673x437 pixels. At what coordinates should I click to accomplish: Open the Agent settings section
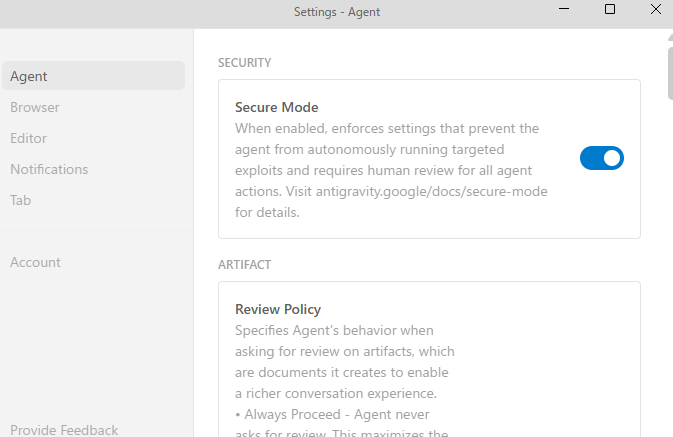(29, 76)
